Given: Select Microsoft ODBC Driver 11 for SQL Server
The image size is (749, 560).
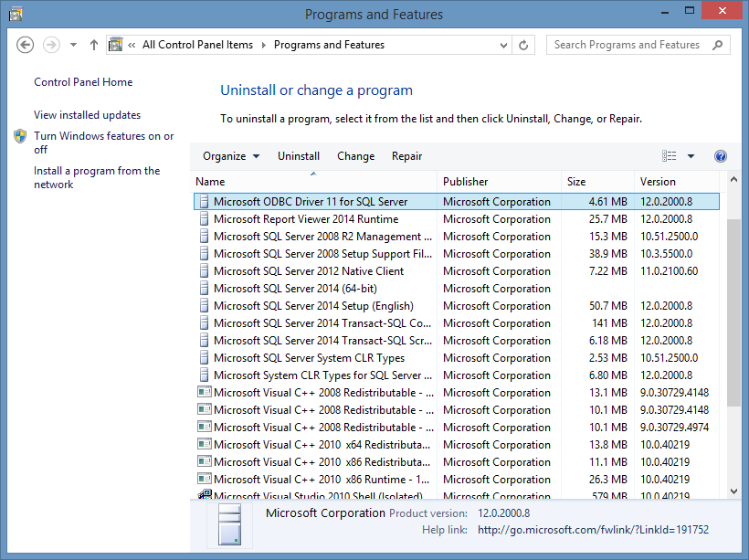Looking at the screenshot, I should (x=456, y=202).
